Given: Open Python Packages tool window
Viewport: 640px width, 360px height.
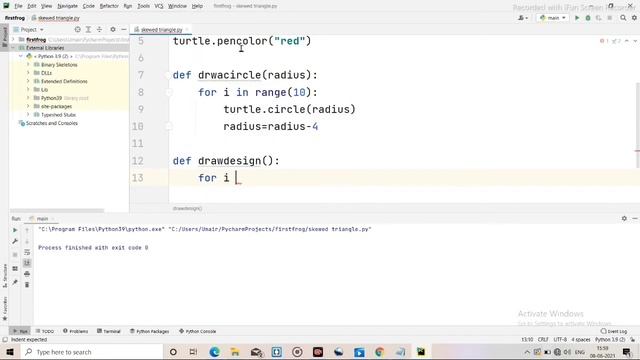Looking at the screenshot, I should [149, 331].
